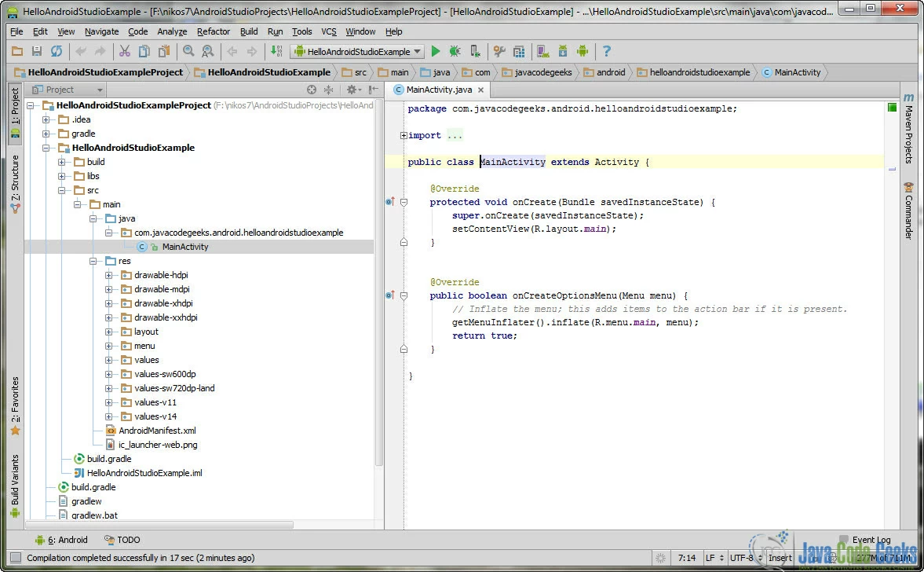Open the Event Log
The image size is (924, 572).
(x=864, y=540)
